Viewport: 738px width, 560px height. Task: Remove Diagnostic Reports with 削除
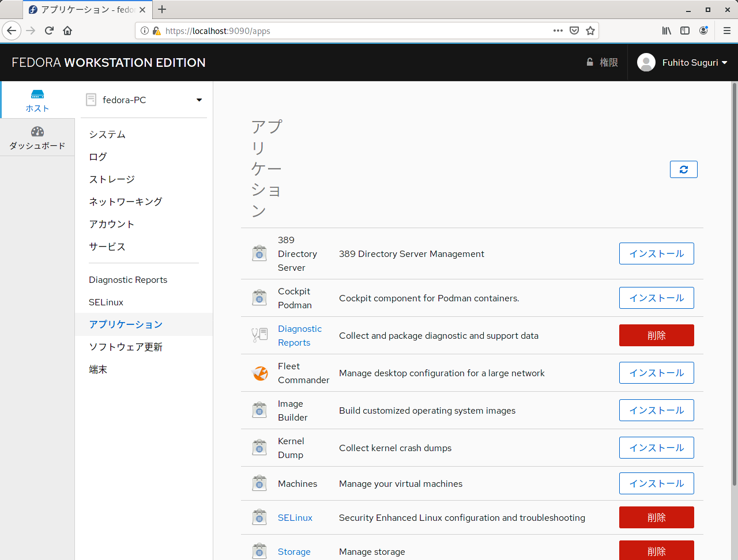click(x=656, y=335)
